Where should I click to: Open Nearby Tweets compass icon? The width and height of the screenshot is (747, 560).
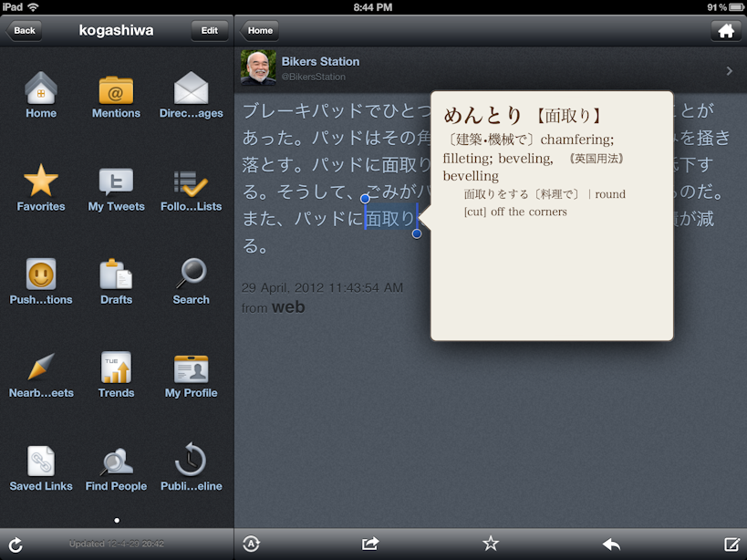click(x=41, y=368)
